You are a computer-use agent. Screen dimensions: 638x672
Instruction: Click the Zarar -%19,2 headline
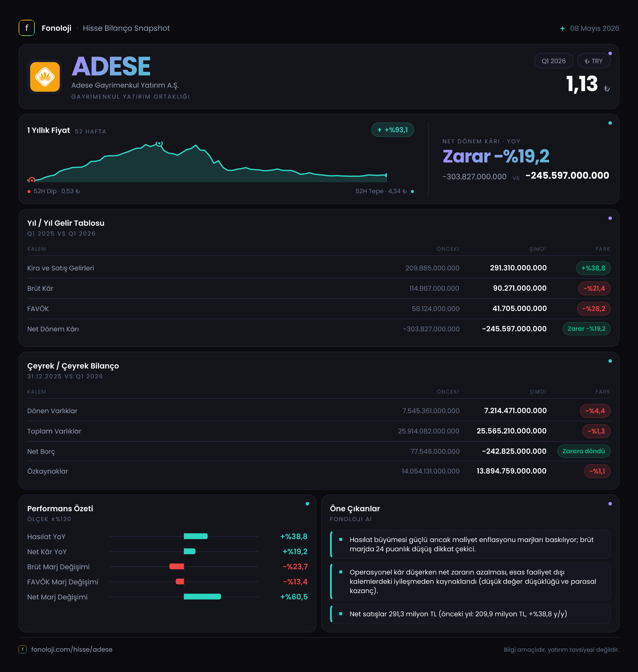pyautogui.click(x=496, y=156)
